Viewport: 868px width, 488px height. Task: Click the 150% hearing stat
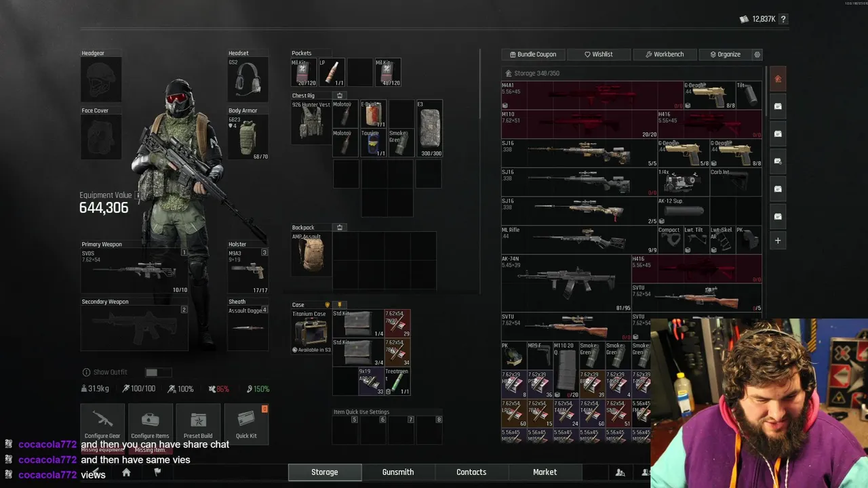(258, 389)
